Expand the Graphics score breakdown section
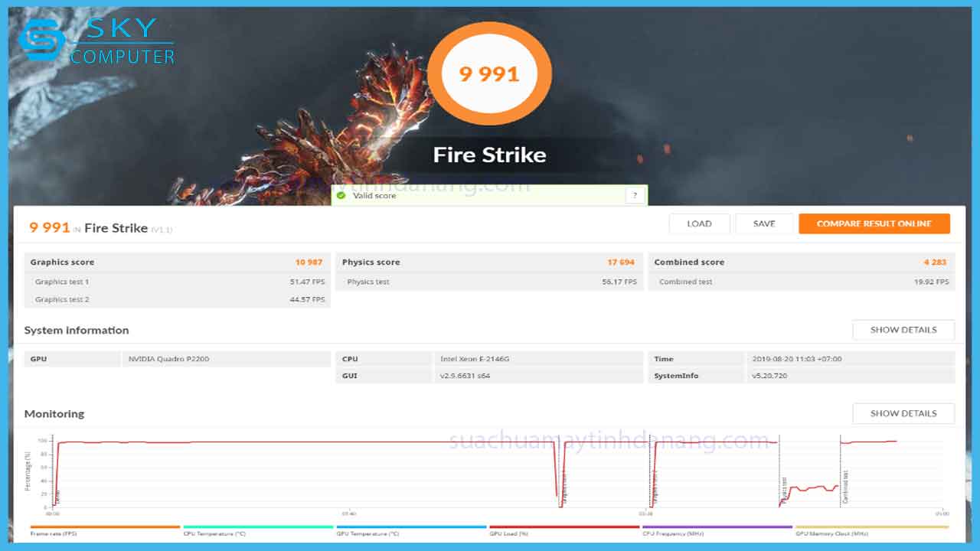This screenshot has height=551, width=980. tap(61, 262)
